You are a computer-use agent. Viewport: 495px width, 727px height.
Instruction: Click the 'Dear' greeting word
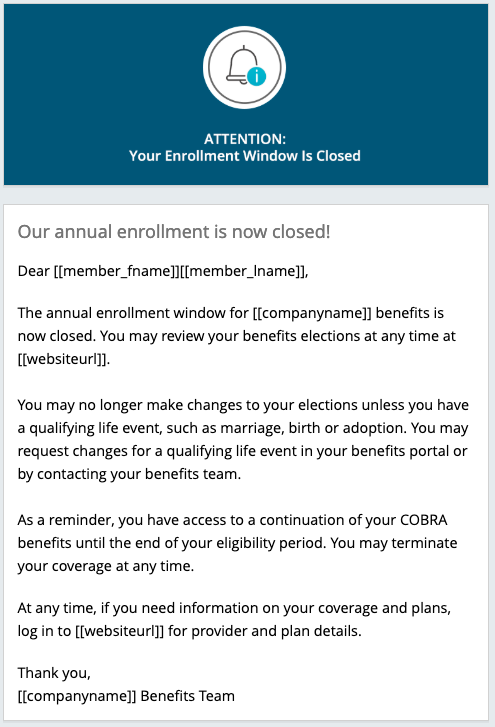33,271
